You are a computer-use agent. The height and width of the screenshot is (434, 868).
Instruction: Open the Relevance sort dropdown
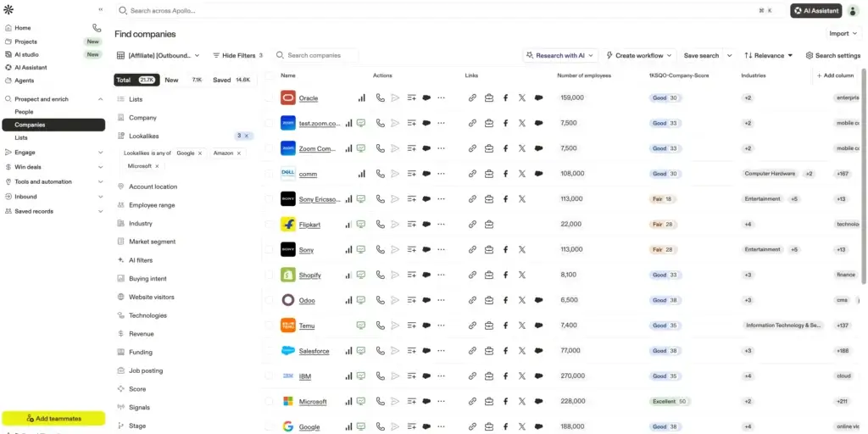pyautogui.click(x=768, y=55)
